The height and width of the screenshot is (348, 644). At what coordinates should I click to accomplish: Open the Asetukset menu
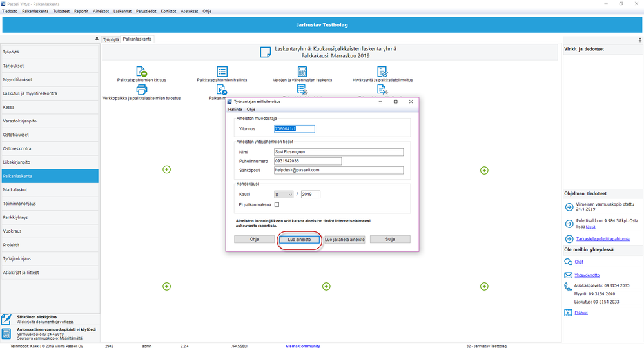[x=190, y=11]
